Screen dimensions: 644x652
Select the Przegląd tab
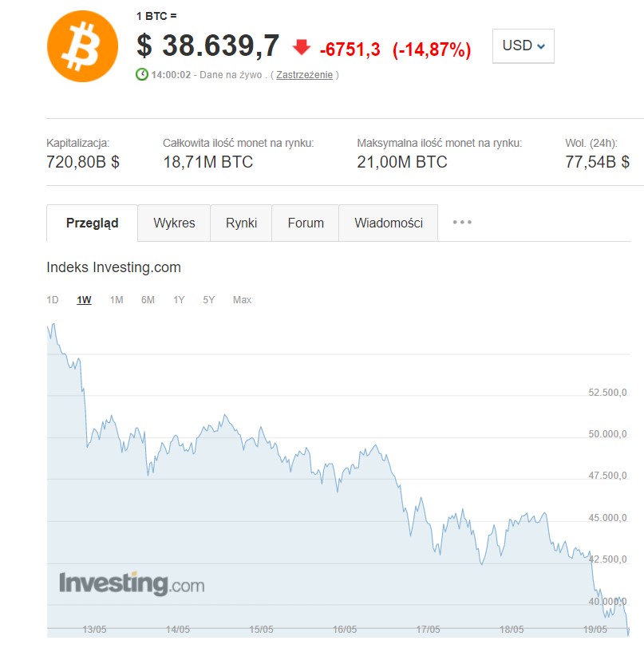[x=92, y=223]
